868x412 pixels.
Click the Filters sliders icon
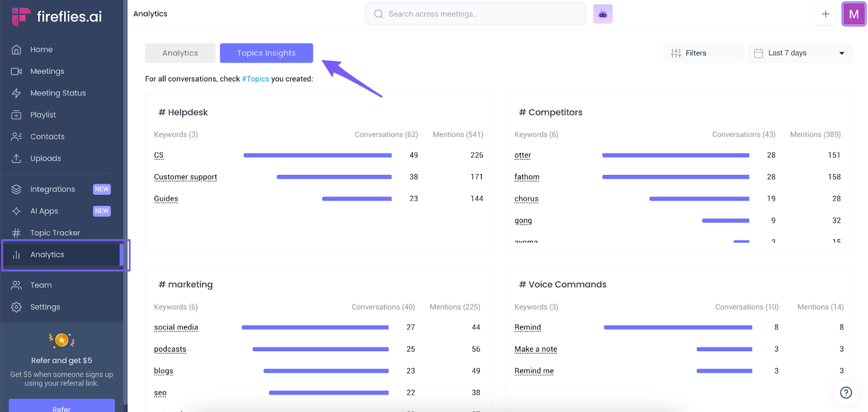[676, 53]
